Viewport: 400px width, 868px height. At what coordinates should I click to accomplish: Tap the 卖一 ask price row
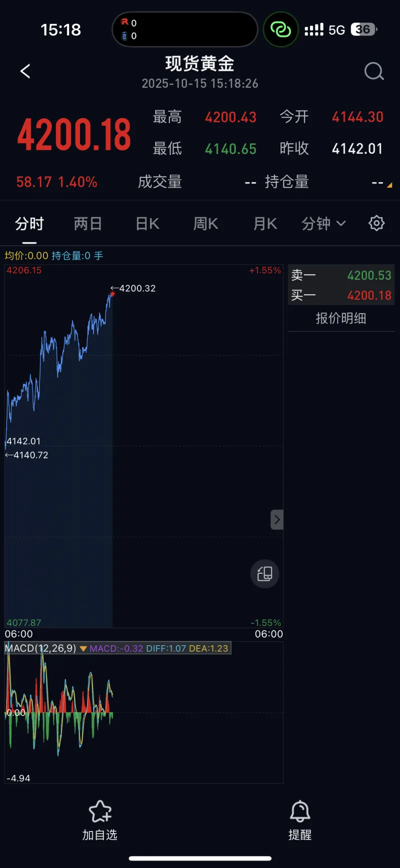coord(341,275)
